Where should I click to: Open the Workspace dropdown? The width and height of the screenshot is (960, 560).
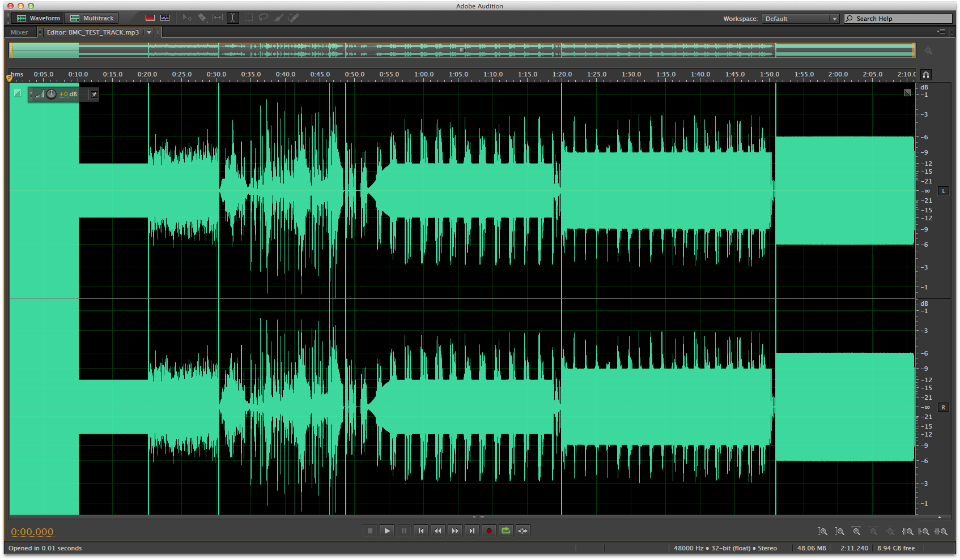point(800,19)
